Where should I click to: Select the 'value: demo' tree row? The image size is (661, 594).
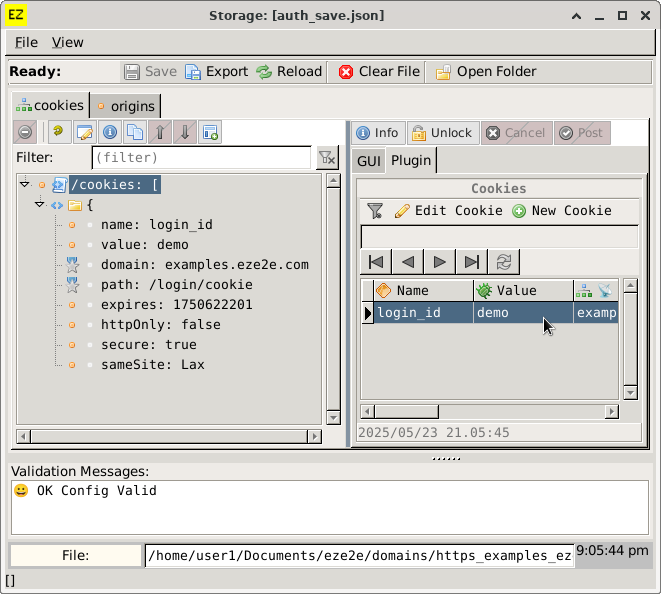click(145, 245)
